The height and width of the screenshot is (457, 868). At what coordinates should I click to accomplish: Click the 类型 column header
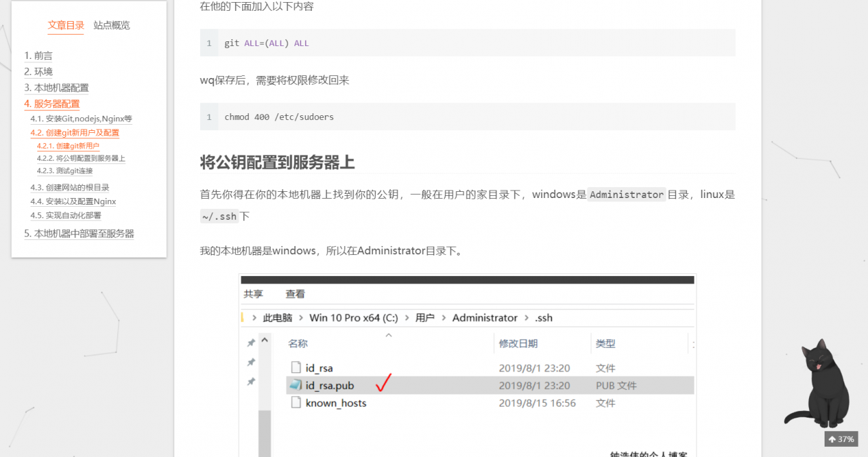coord(606,344)
